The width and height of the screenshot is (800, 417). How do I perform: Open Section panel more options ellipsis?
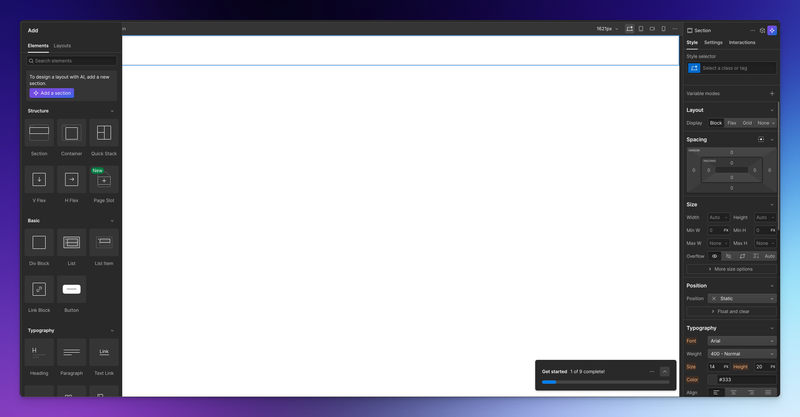pos(753,31)
